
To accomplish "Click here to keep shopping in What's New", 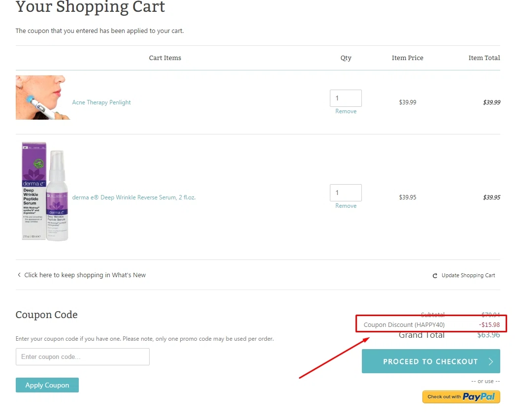I will click(x=85, y=275).
